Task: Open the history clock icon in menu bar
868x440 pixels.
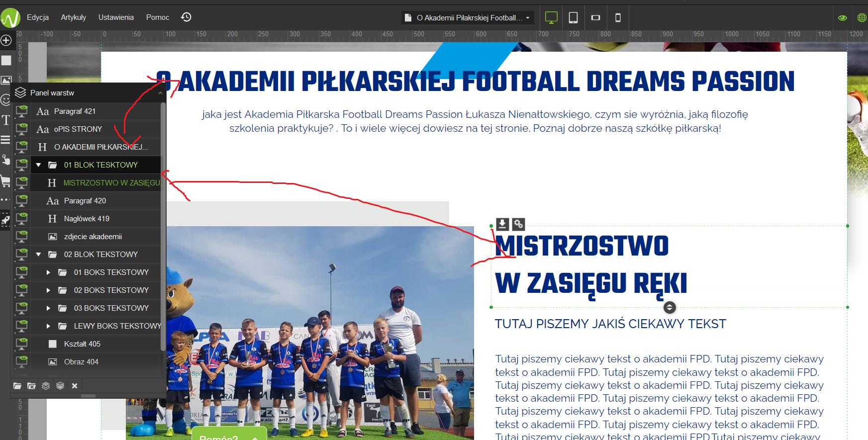Action: point(186,17)
